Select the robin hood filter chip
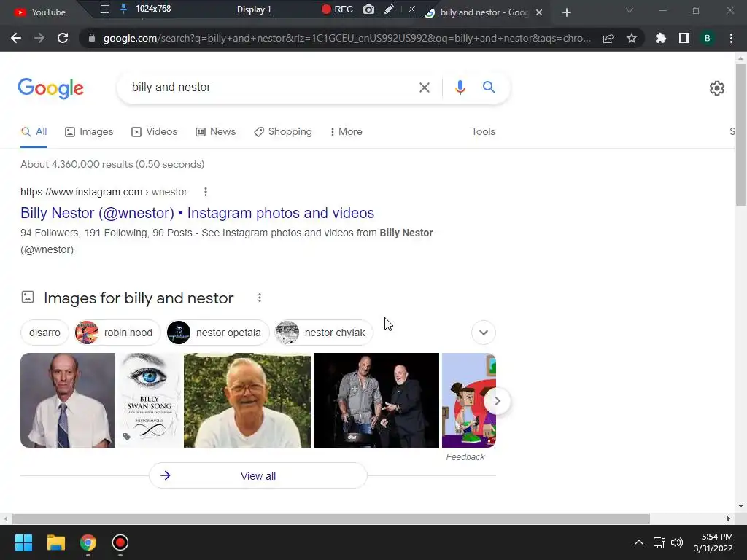This screenshot has height=560, width=747. pos(117,332)
